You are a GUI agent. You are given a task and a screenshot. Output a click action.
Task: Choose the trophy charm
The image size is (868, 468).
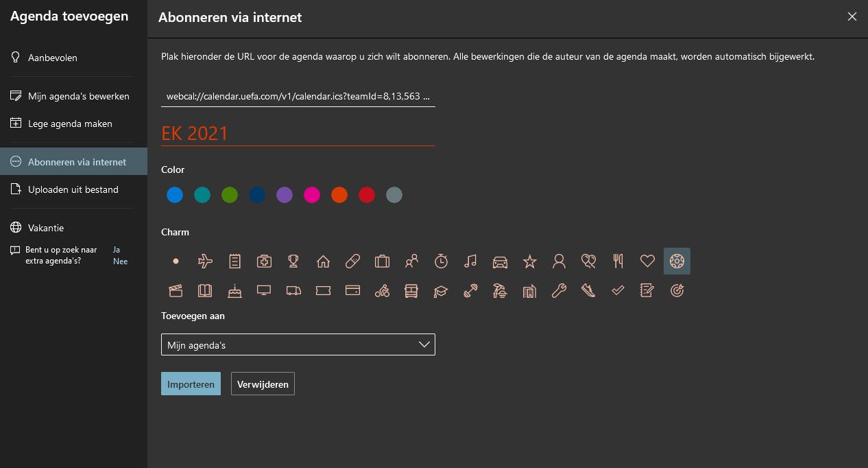point(293,261)
